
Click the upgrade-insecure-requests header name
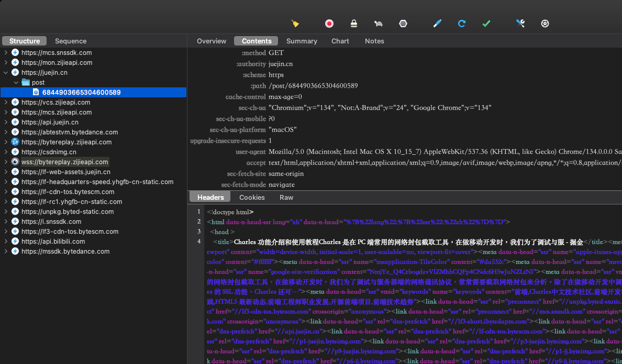point(228,141)
